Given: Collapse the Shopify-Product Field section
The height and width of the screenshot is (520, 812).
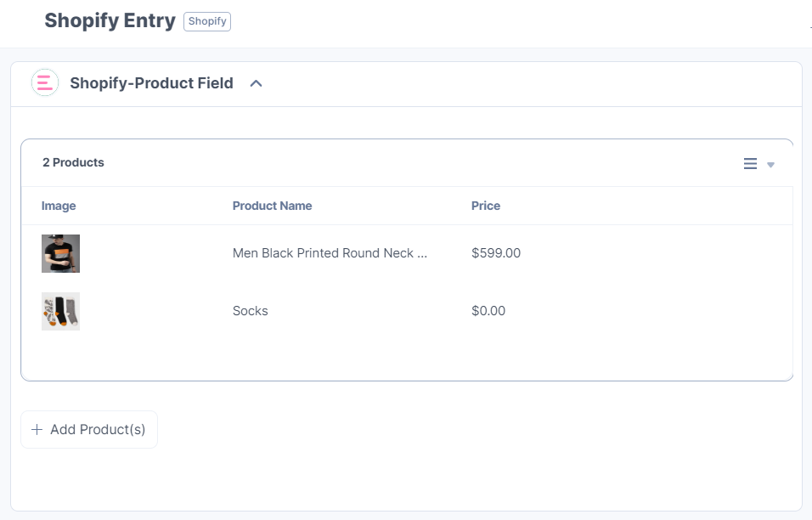Looking at the screenshot, I should pyautogui.click(x=257, y=83).
